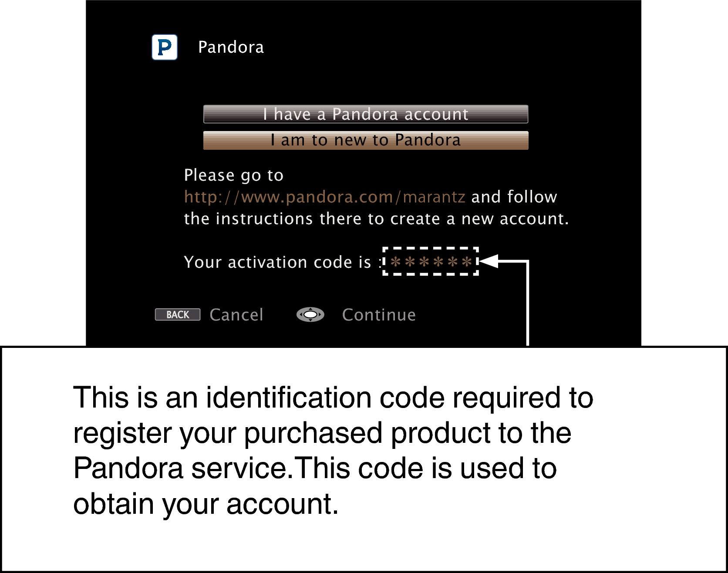Select "I have a Pandora account" option

tap(366, 115)
